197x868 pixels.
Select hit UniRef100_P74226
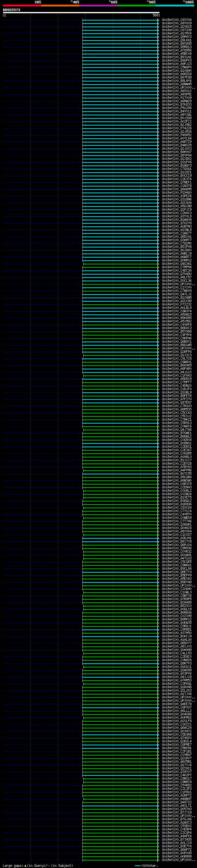pyautogui.click(x=177, y=128)
